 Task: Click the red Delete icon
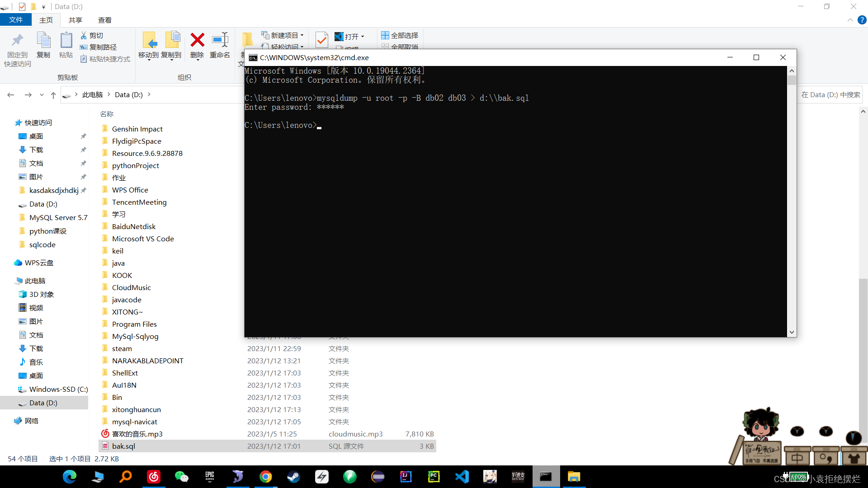(x=197, y=45)
